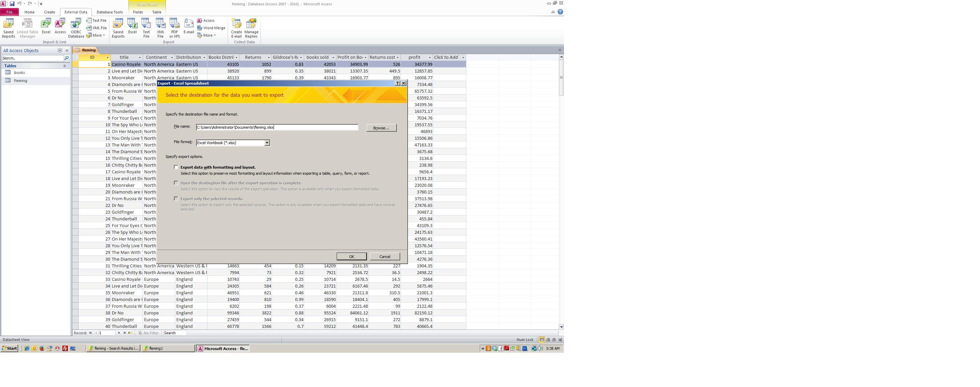Close the Export dialog with X

[404, 83]
